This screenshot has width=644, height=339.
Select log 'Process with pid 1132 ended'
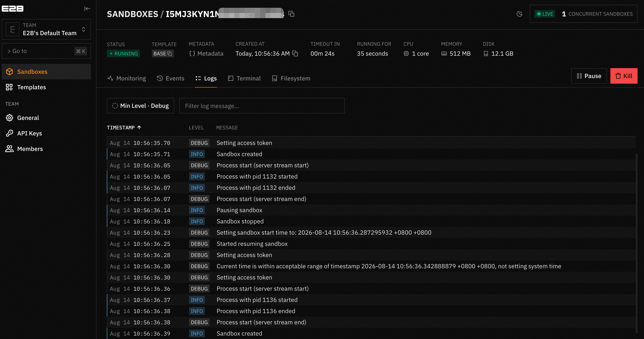(x=371, y=188)
